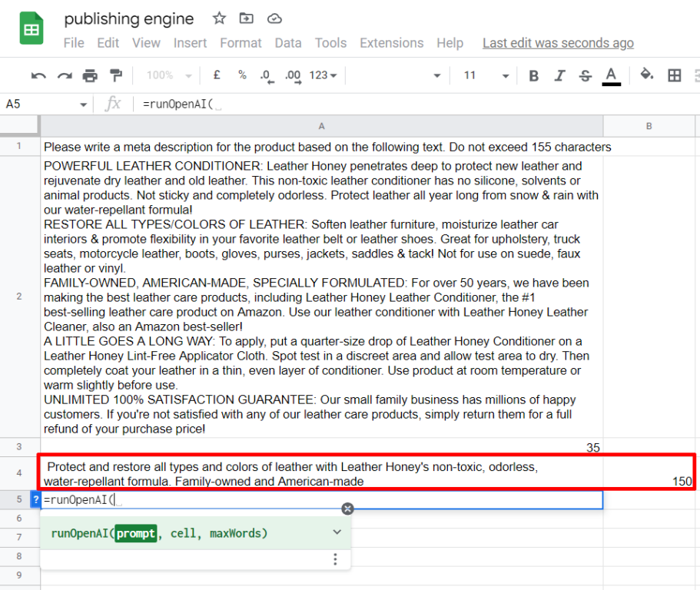
Task: Toggle strikethrough formatting
Action: click(x=586, y=75)
